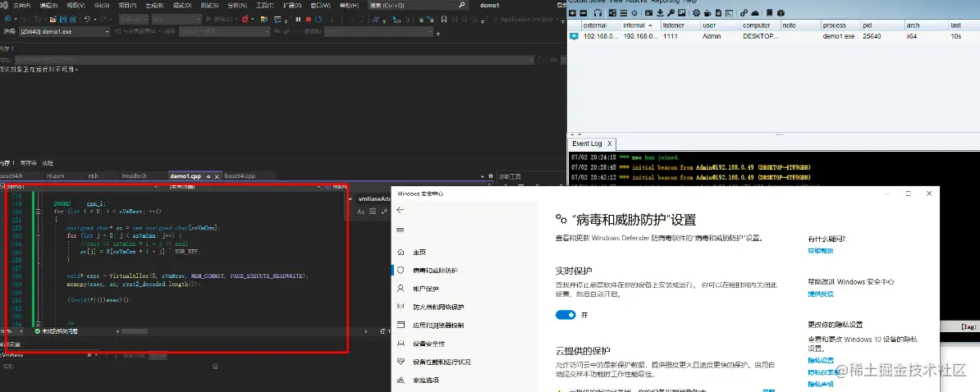
Task: Click the red hot reload flame icon
Action: pos(245,20)
